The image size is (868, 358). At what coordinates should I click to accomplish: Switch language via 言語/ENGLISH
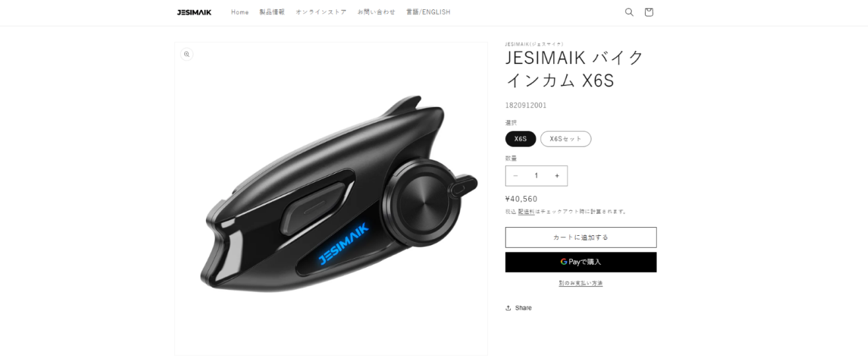tap(428, 12)
